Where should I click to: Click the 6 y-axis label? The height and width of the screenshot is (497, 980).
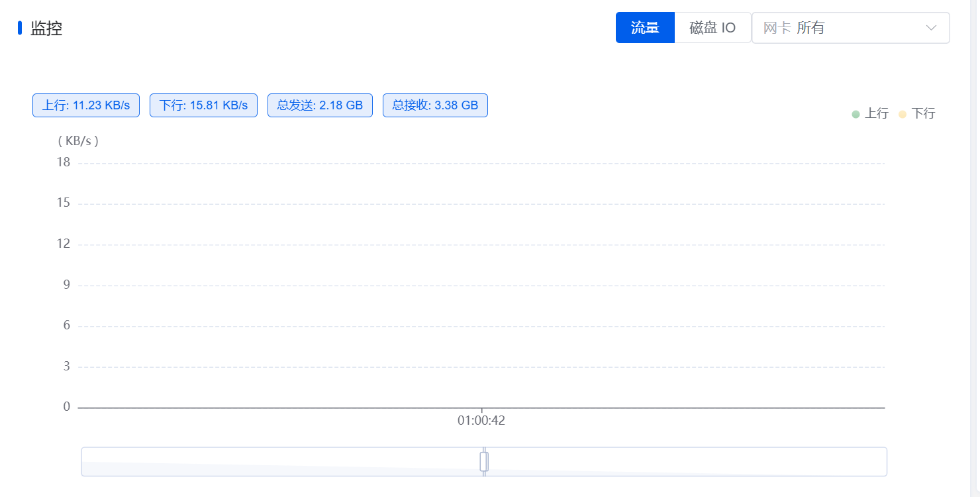[67, 325]
